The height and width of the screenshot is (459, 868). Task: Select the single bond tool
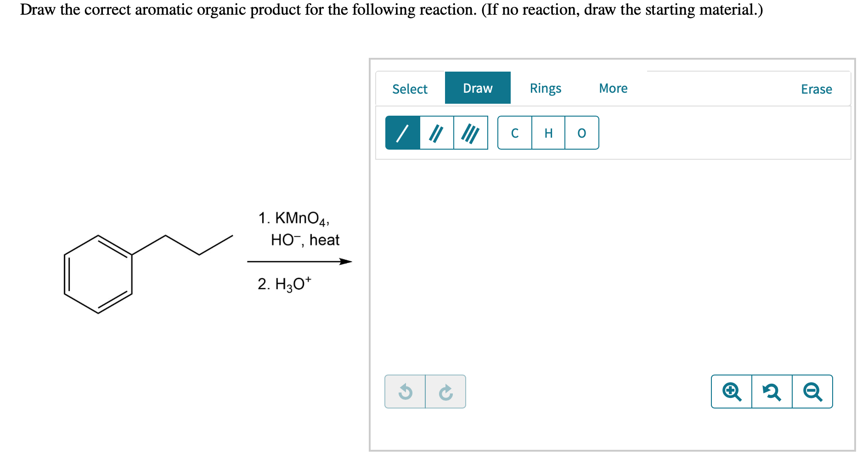pyautogui.click(x=403, y=133)
